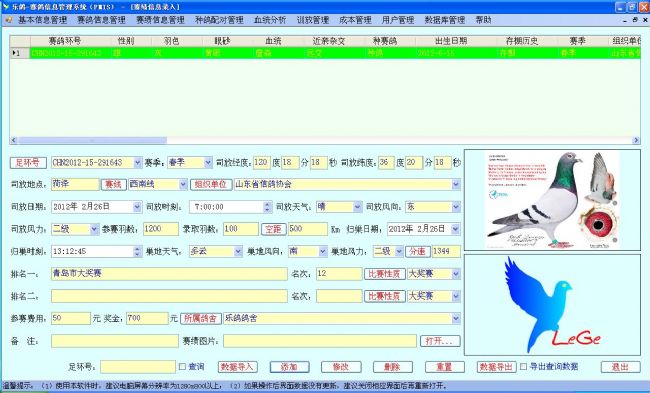This screenshot has width=650, height=393.
Task: Open the 血统分析 menu
Action: pos(270,20)
